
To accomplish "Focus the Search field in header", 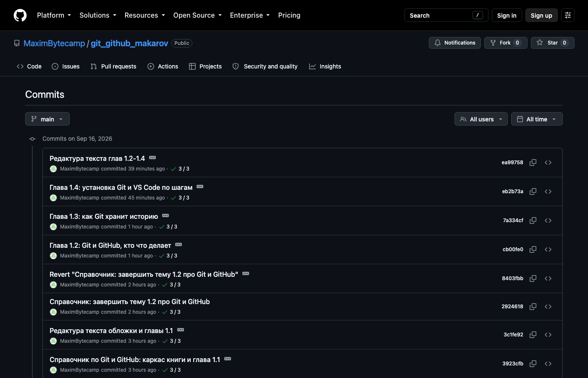I will [x=446, y=15].
